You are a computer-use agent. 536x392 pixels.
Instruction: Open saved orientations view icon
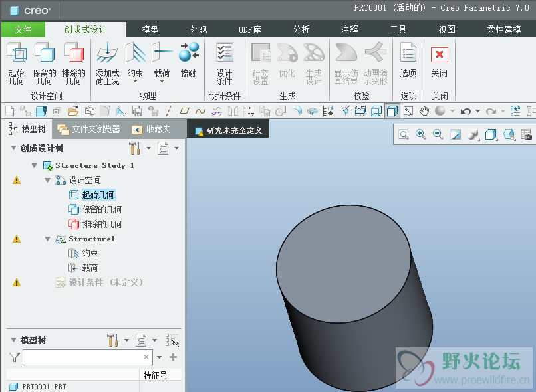point(509,134)
